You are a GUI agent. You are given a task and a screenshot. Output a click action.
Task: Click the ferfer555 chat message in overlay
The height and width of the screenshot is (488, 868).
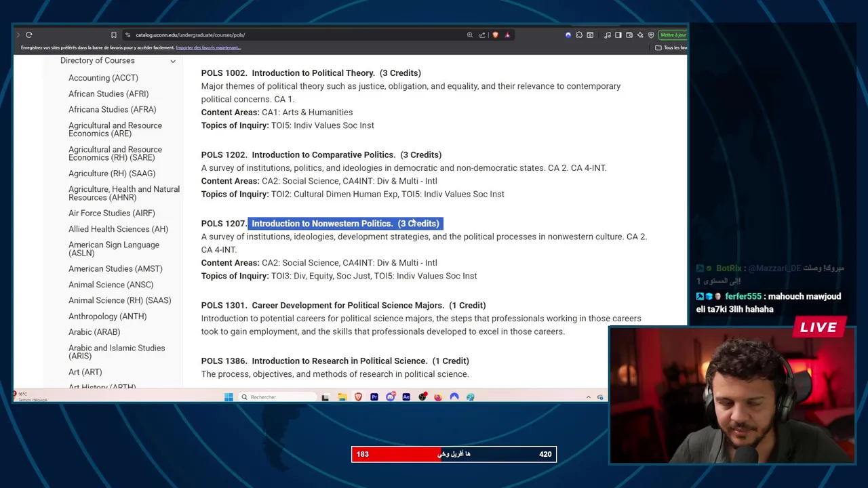[x=768, y=302]
